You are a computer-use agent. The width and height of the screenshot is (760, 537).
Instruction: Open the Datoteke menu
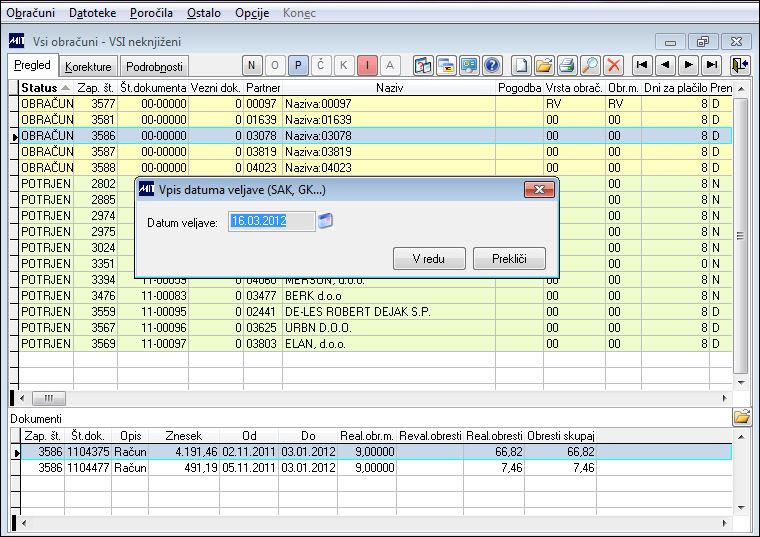[x=93, y=13]
